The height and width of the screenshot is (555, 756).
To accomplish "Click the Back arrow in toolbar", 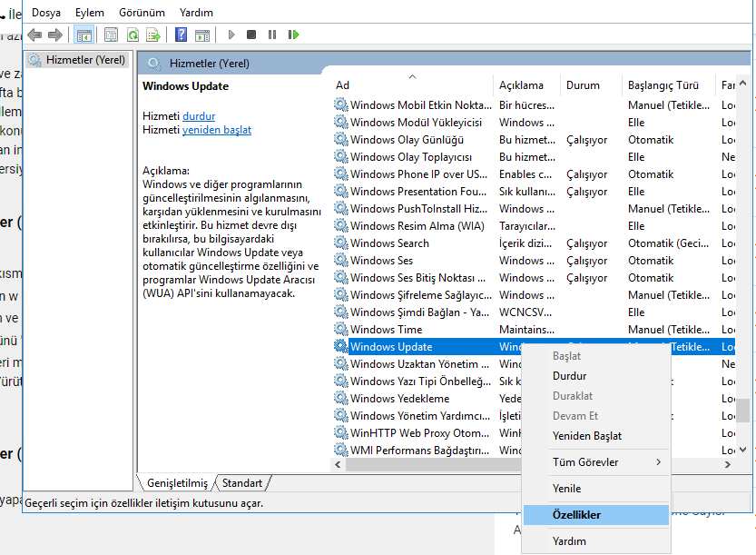I will click(x=34, y=35).
